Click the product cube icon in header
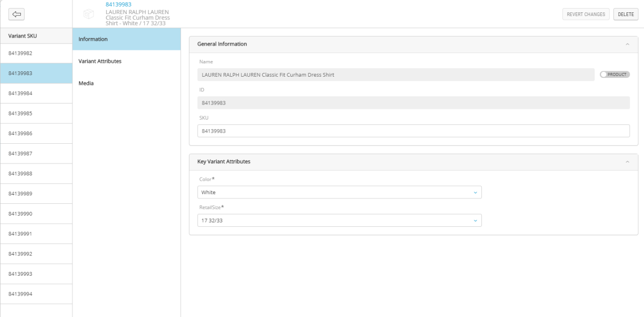644x317 pixels. click(89, 14)
